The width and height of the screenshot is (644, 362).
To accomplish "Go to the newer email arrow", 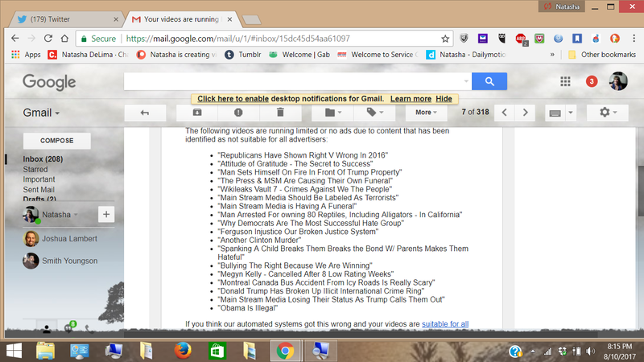I will 505,113.
